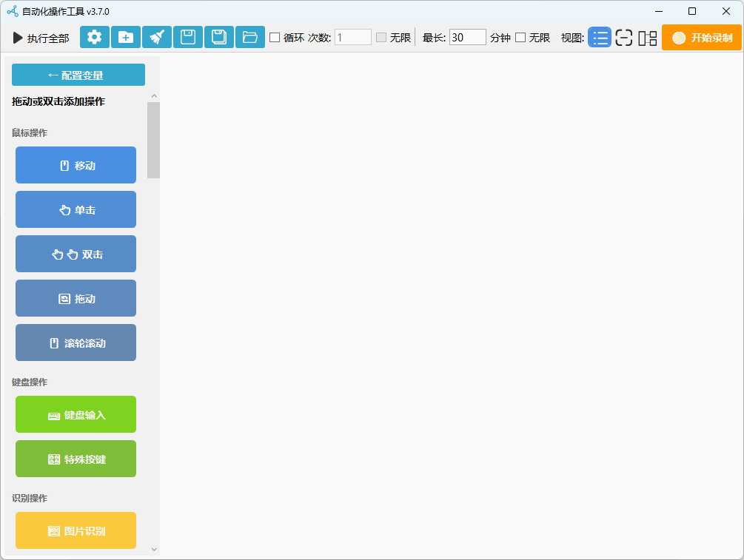Screen dimensions: 744x560
Task: Toggle the 无限 checkbox after 分钟
Action: (x=520, y=38)
